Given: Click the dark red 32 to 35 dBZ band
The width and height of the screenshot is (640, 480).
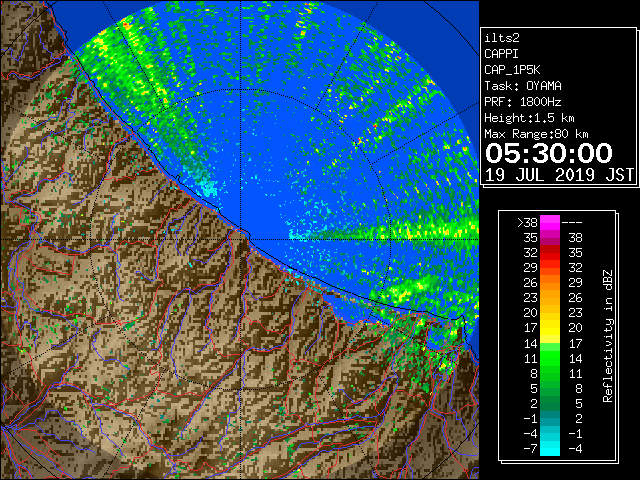Looking at the screenshot, I should coord(550,252).
